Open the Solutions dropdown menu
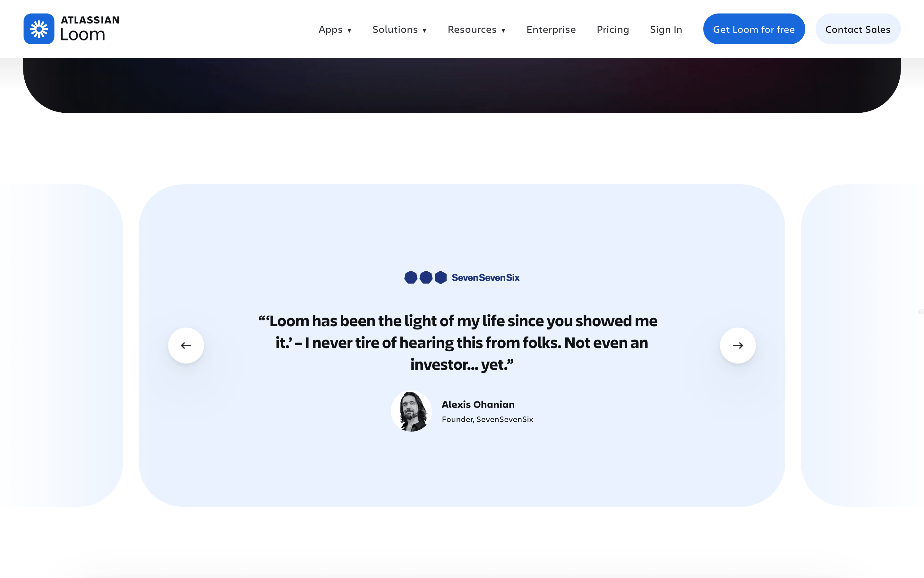924x578 pixels. pos(399,30)
